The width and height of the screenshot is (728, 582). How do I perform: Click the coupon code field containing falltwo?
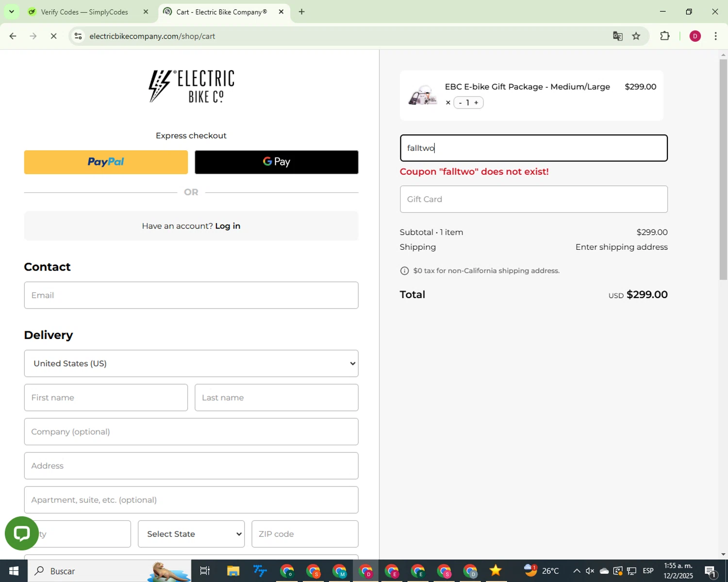coord(534,148)
